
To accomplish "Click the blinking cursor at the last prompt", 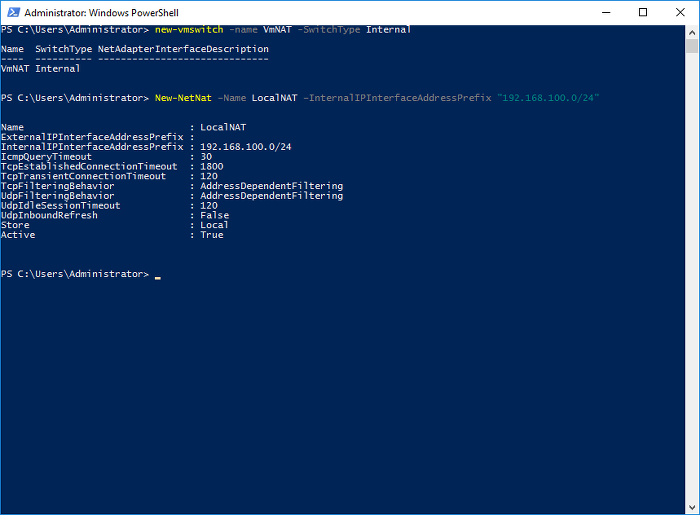I will tap(158, 277).
